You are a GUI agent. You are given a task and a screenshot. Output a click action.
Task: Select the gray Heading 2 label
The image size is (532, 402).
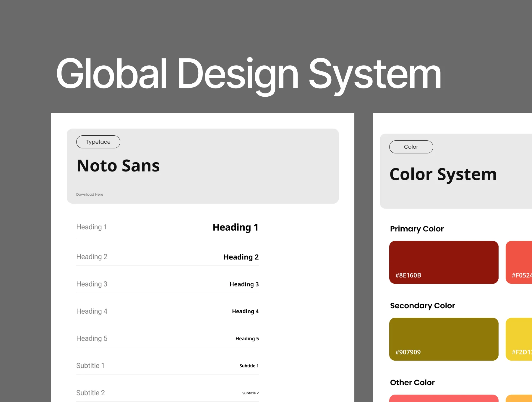92,257
